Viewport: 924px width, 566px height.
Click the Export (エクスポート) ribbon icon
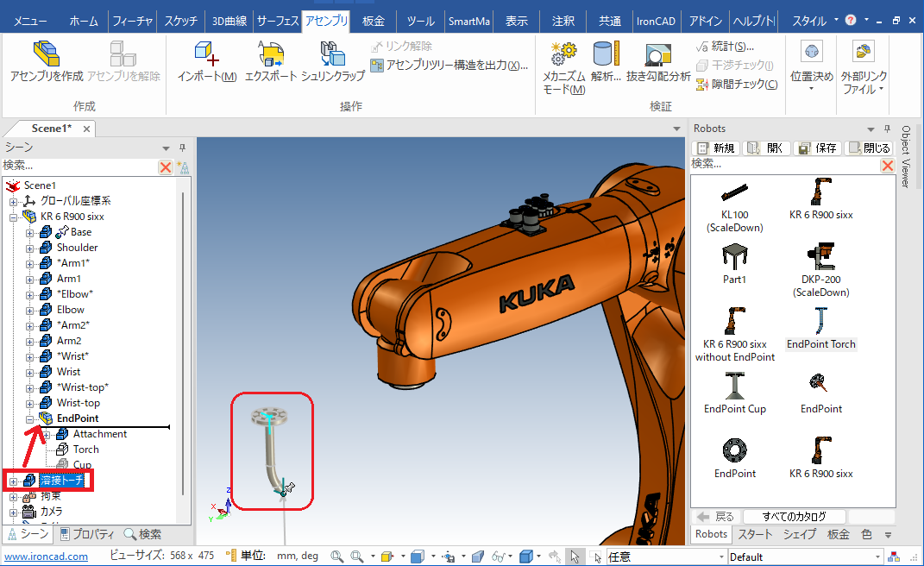271,56
